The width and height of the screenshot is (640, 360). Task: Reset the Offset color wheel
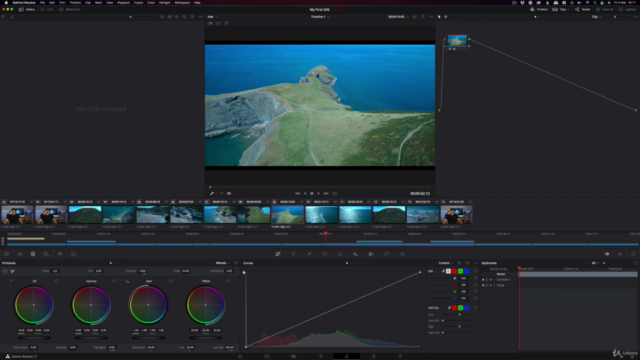click(x=229, y=281)
